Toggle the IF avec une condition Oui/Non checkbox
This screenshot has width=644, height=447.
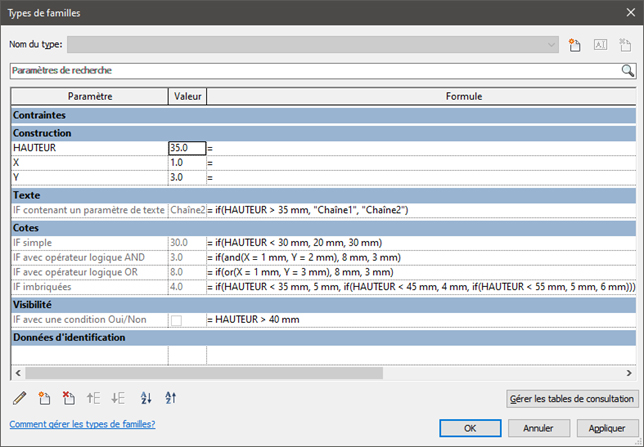[177, 320]
